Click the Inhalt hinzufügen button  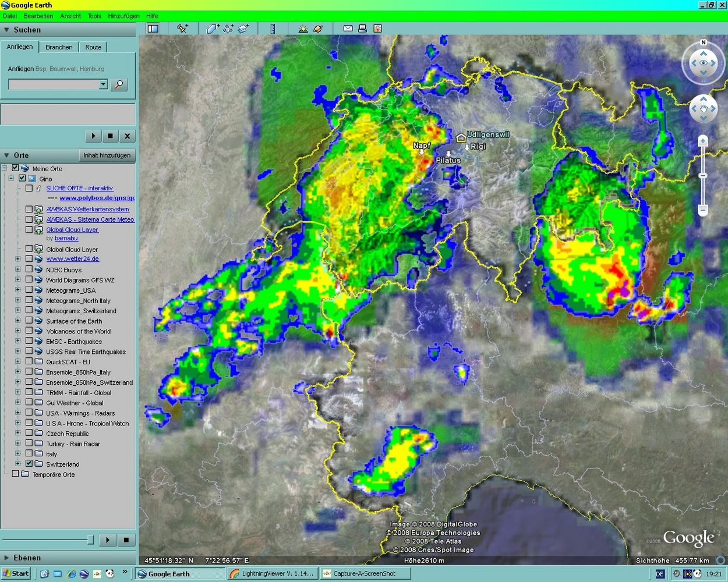pyautogui.click(x=107, y=155)
